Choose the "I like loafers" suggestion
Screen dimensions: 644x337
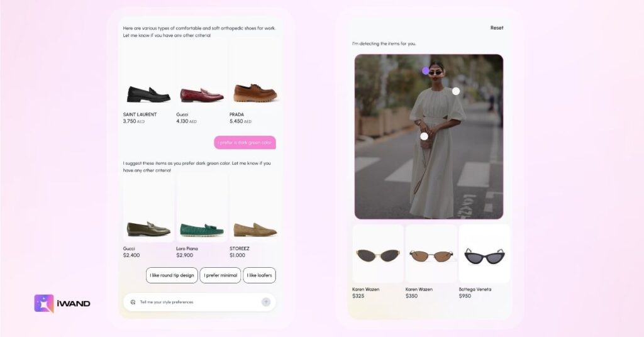(259, 275)
